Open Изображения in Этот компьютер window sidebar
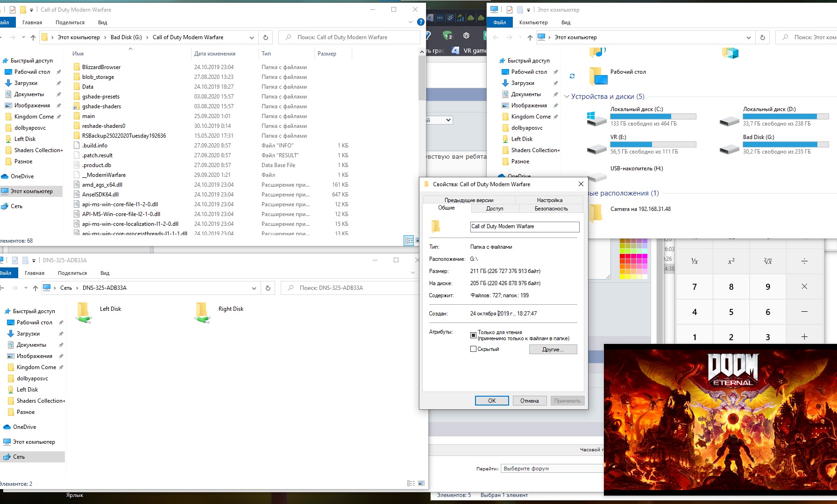Screen dimensions: 837x504 coord(529,105)
